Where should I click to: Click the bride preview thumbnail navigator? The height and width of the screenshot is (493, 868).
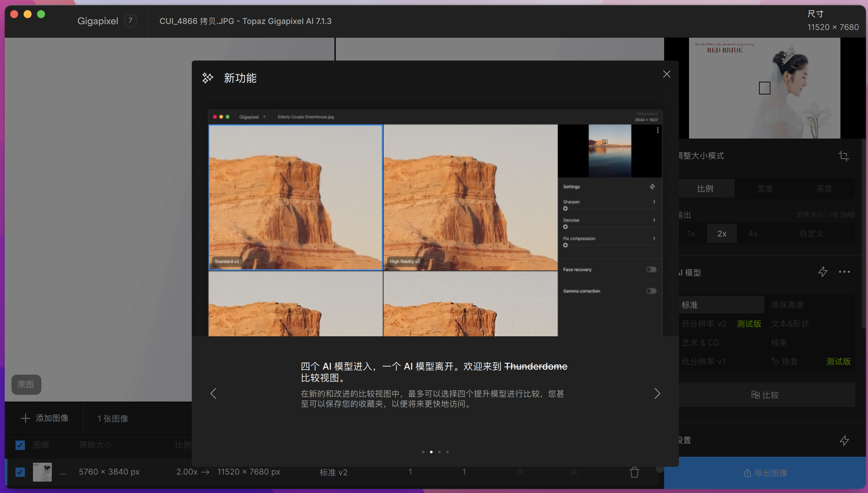(764, 88)
